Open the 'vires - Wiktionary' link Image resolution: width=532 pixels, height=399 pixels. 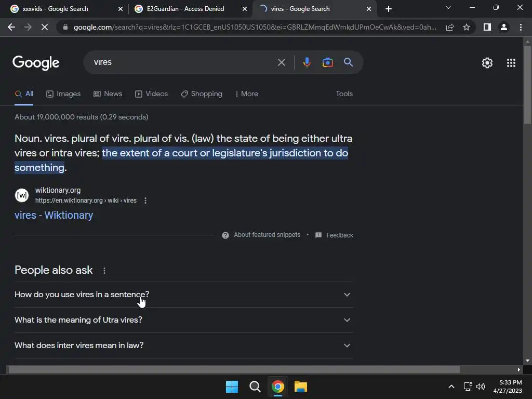(54, 215)
